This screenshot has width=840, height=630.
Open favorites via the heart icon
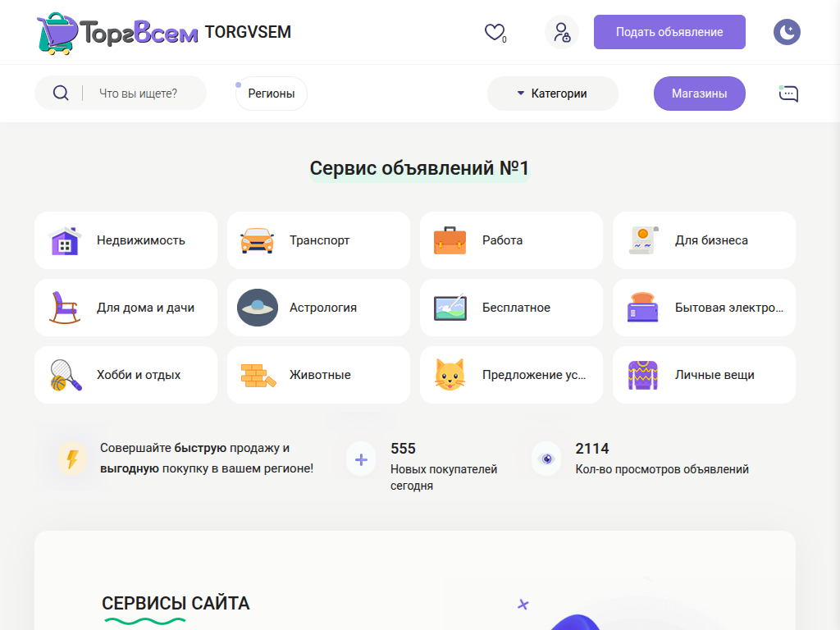[x=495, y=30]
